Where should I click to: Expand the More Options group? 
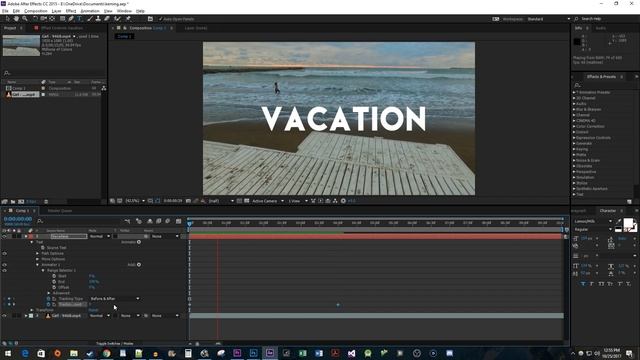[38, 259]
